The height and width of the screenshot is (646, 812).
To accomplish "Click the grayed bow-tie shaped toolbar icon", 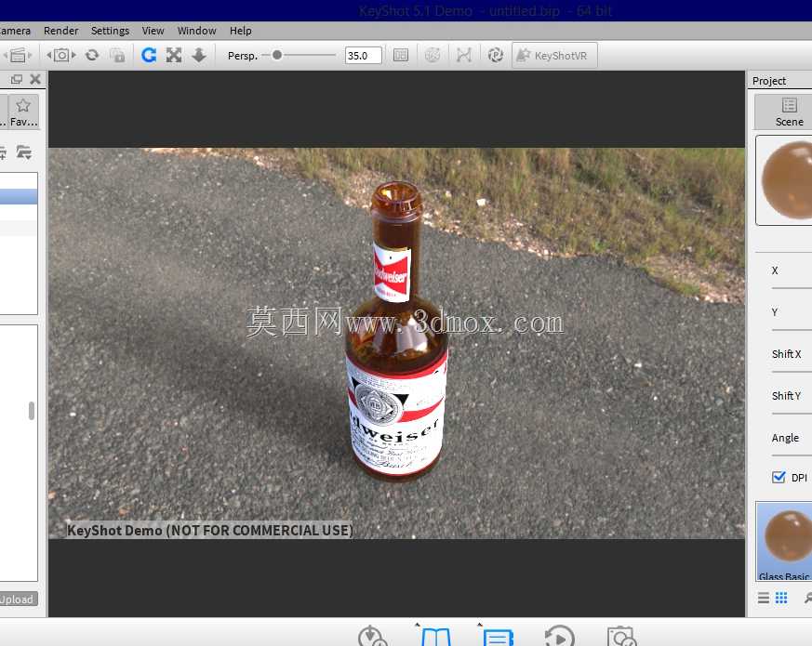I will (x=464, y=55).
